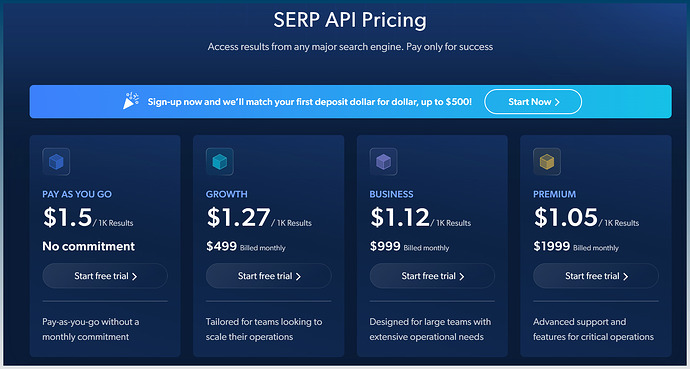Start free trial for Growth plan
690x369 pixels.
pos(268,276)
